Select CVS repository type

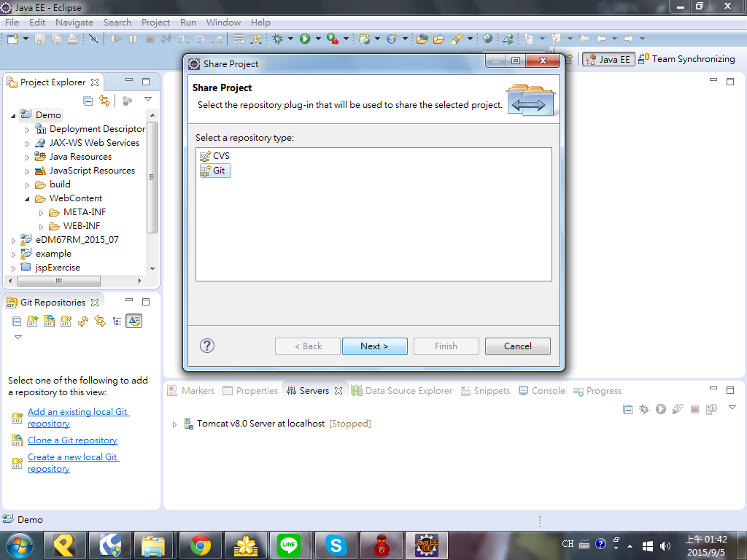tap(215, 156)
